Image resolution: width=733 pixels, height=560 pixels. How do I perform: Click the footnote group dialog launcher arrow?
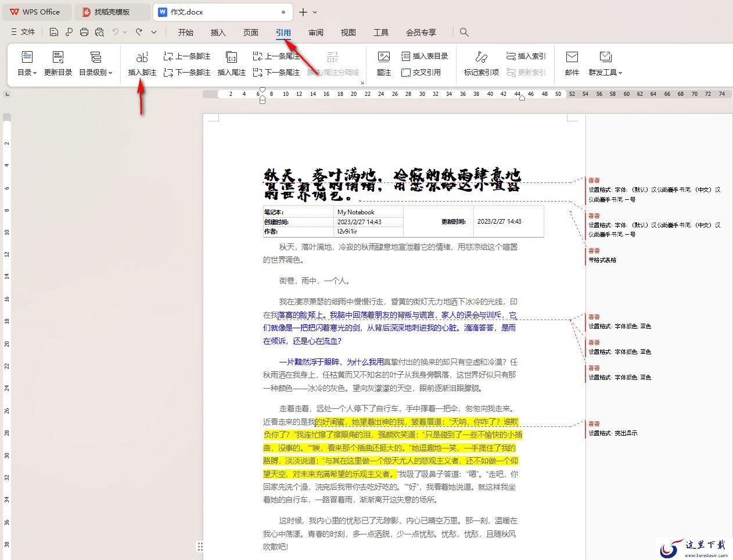362,82
